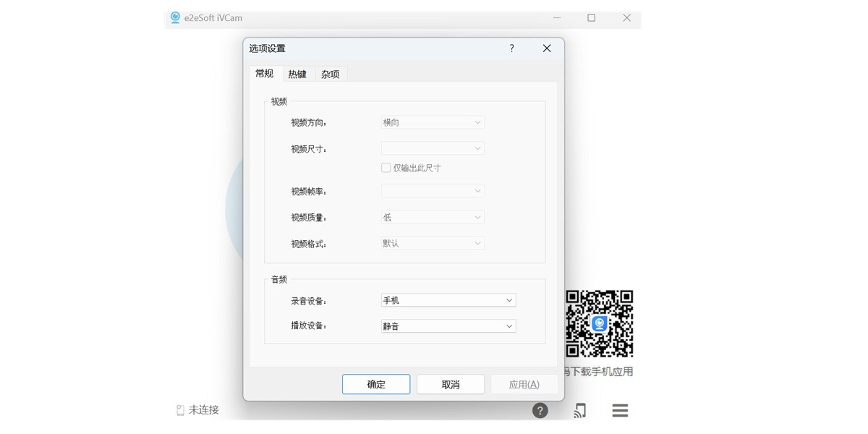Click the 取消 button
This screenshot has height=434, width=868.
tap(451, 384)
